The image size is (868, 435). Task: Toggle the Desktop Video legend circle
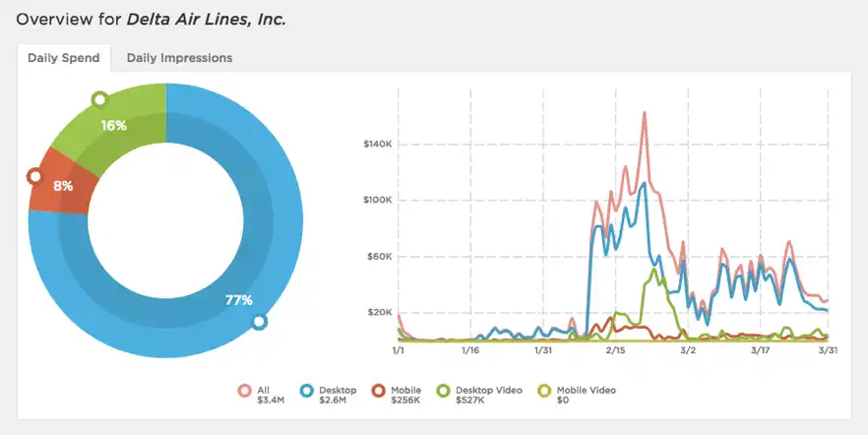(x=444, y=391)
